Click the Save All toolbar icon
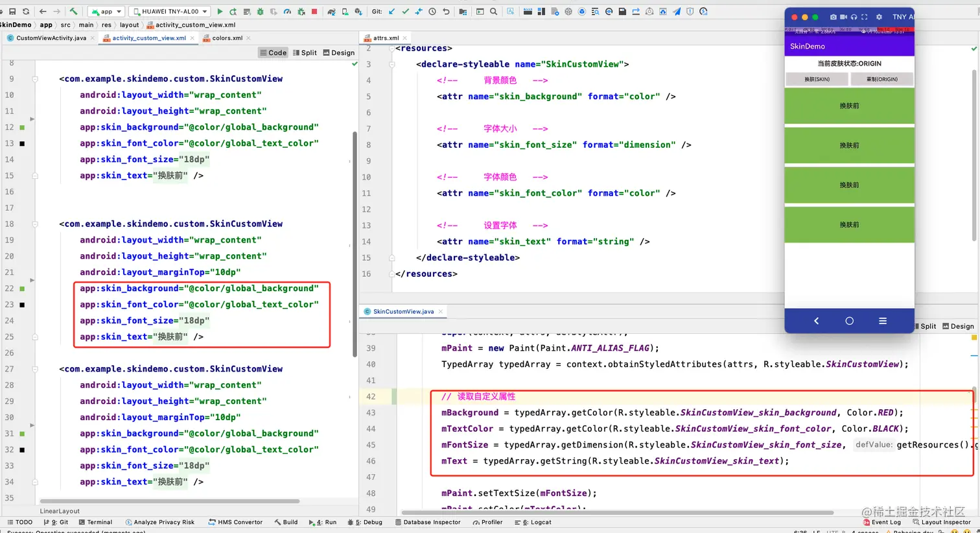This screenshot has width=980, height=533. click(12, 12)
